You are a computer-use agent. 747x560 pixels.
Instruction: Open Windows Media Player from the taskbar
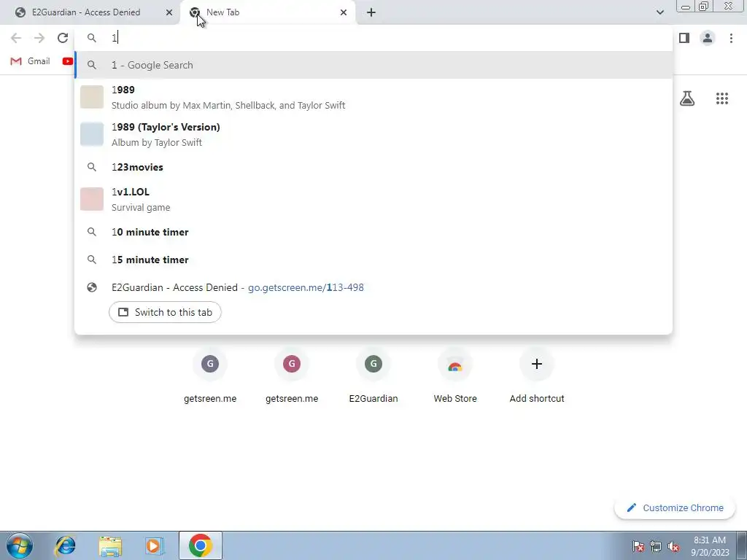click(x=154, y=545)
